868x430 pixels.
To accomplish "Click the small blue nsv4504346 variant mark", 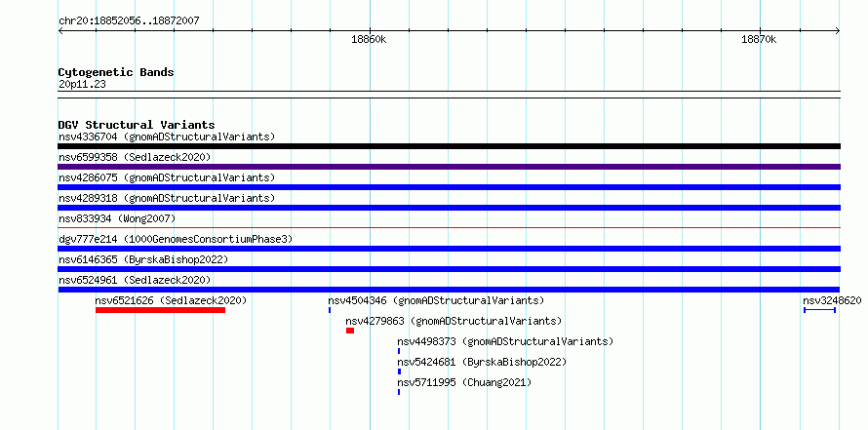I will tap(330, 310).
